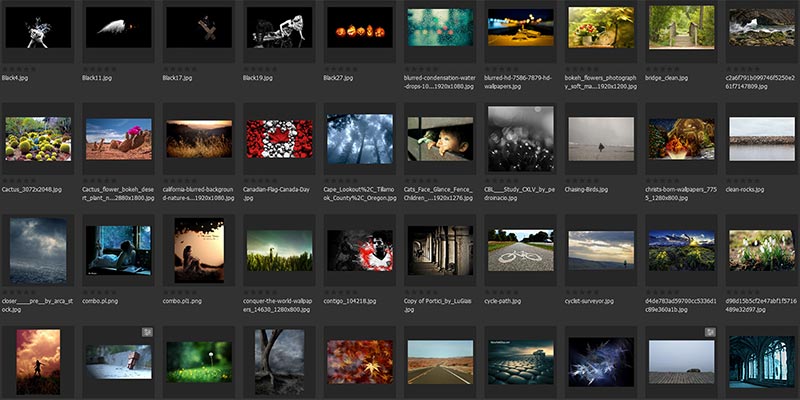
Task: Select the conquer-the-world grass field thumbnail
Action: tap(280, 250)
